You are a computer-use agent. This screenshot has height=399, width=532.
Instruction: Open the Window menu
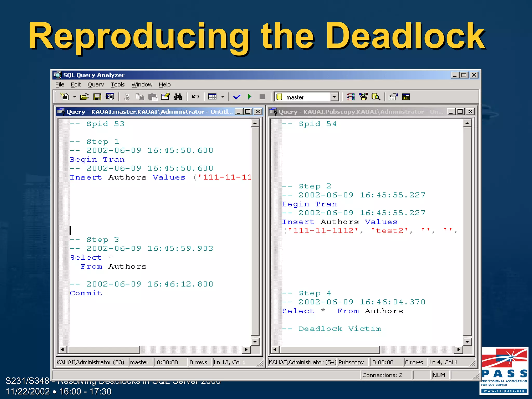pos(142,85)
